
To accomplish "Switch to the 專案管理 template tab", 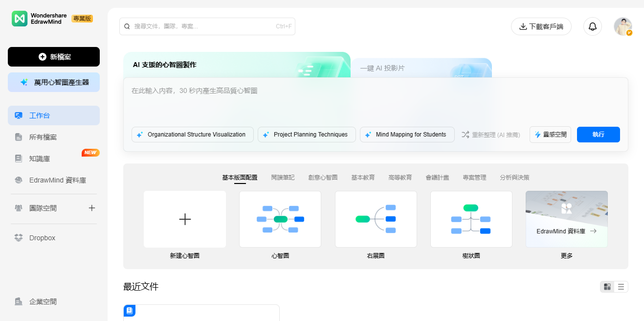I will coord(474,178).
